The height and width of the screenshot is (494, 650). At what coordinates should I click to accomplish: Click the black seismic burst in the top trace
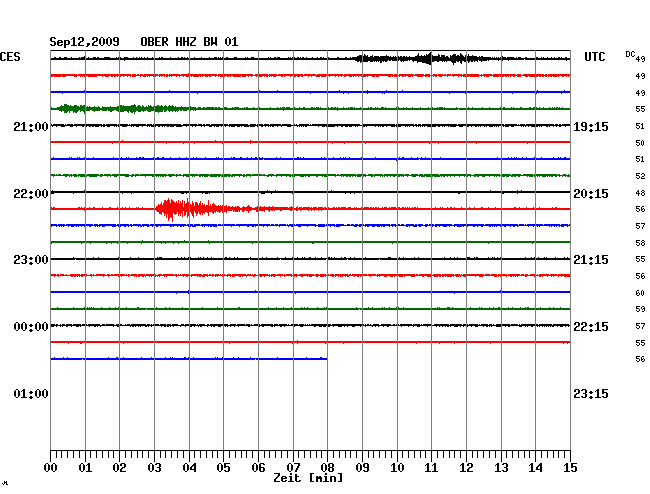[x=423, y=58]
